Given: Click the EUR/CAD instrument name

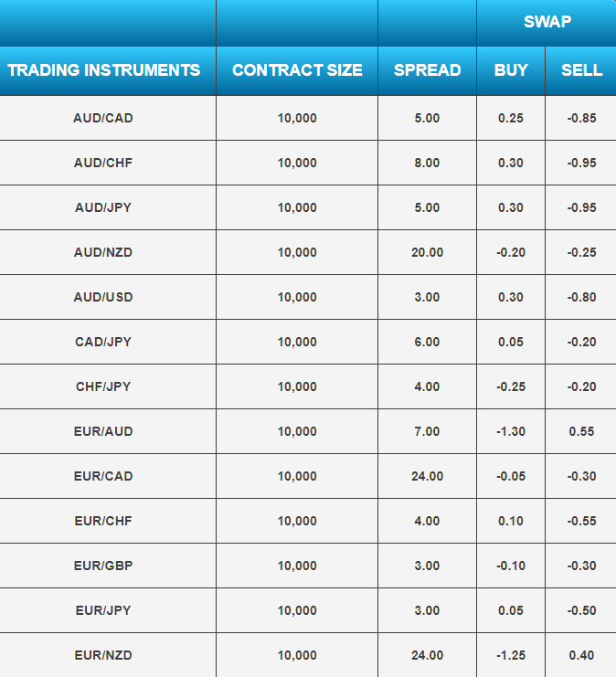Looking at the screenshot, I should click(x=103, y=476).
